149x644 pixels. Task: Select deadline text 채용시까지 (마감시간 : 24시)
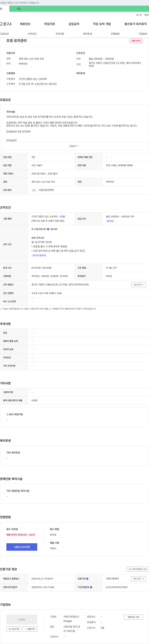[21, 535]
